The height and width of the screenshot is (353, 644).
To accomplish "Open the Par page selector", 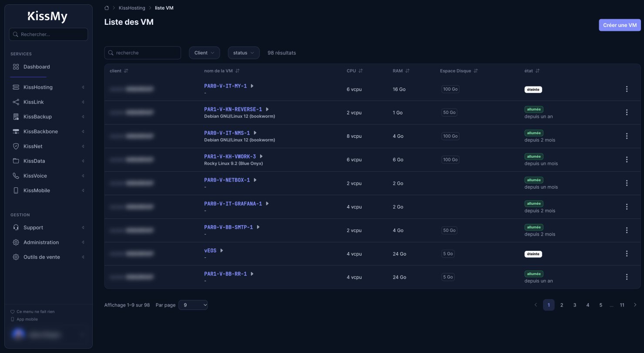I will click(193, 305).
